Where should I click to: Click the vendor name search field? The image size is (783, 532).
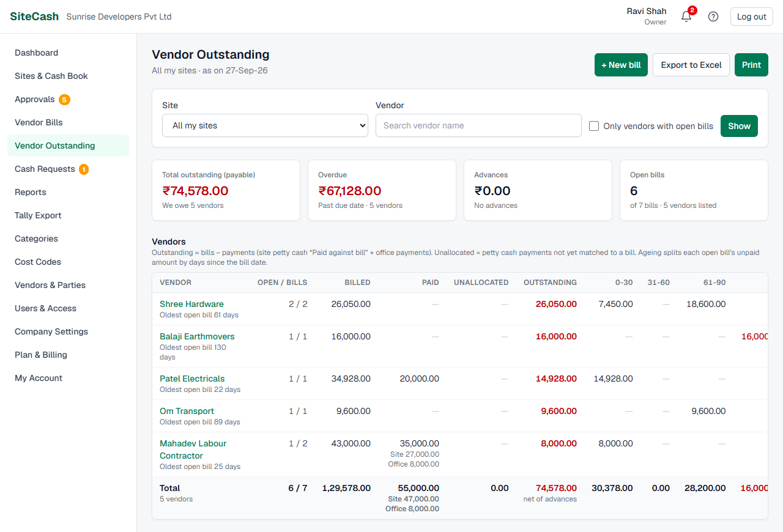(x=478, y=125)
